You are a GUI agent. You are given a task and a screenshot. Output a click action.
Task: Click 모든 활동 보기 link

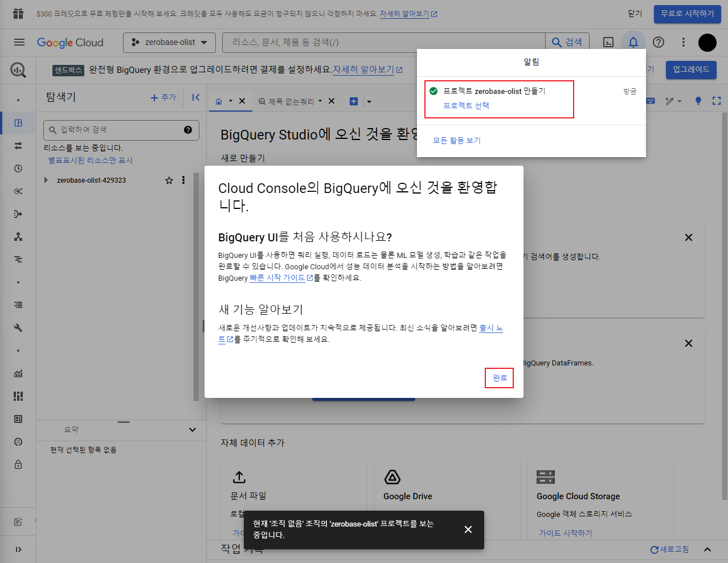pos(457,140)
